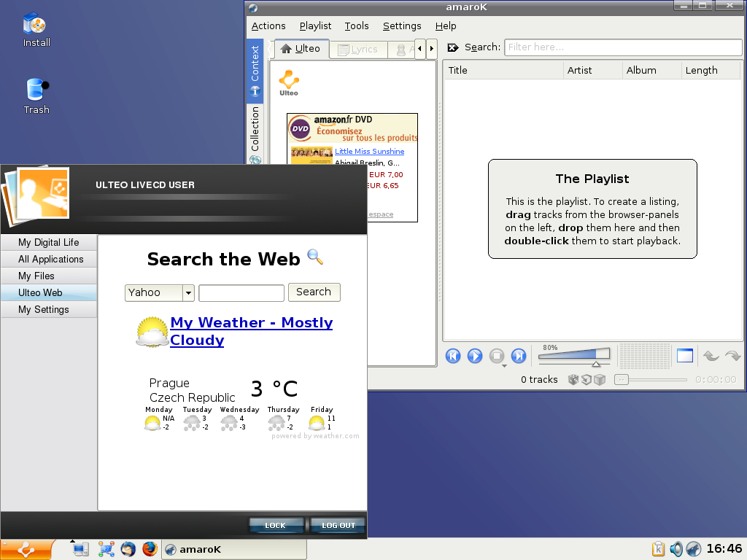Switch to the Lyrics tab
The height and width of the screenshot is (560, 747).
(x=357, y=50)
